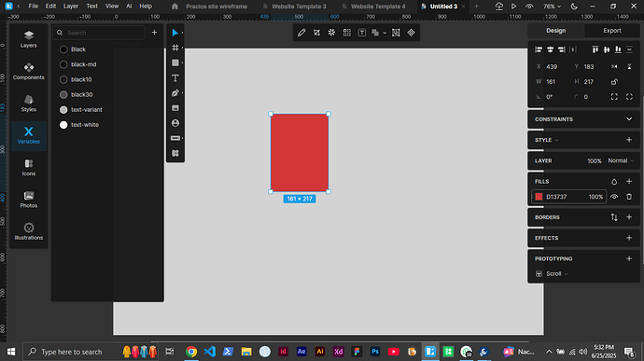Toggle the preview eye icon in title bar
Image resolution: width=644 pixels, height=361 pixels.
click(x=529, y=7)
